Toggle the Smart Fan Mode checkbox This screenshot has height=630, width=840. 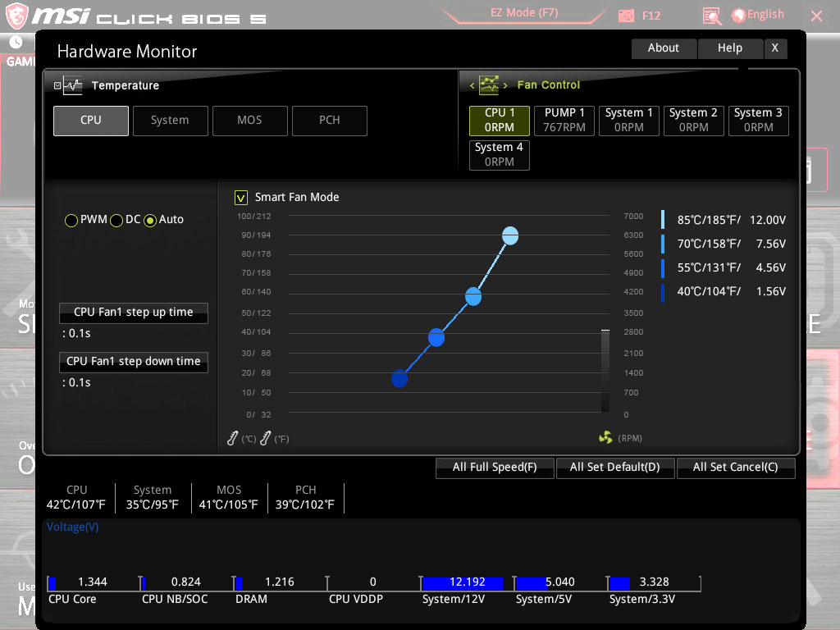[241, 198]
